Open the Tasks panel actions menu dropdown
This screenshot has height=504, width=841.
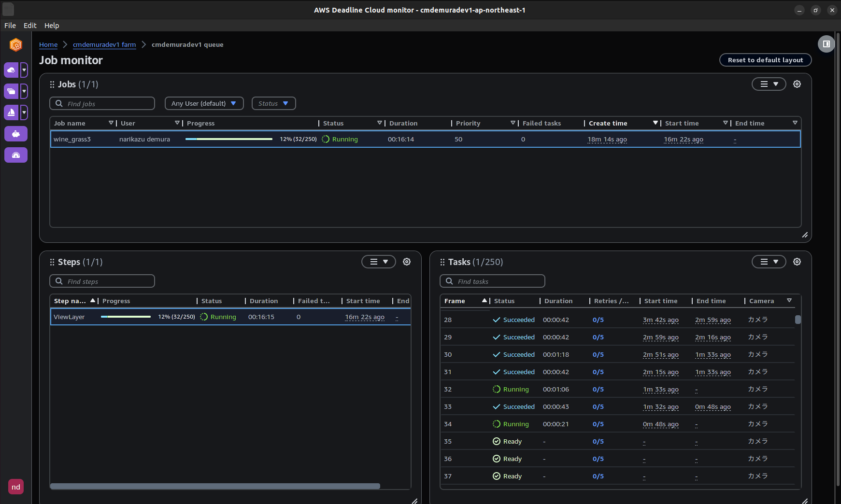[x=769, y=262]
